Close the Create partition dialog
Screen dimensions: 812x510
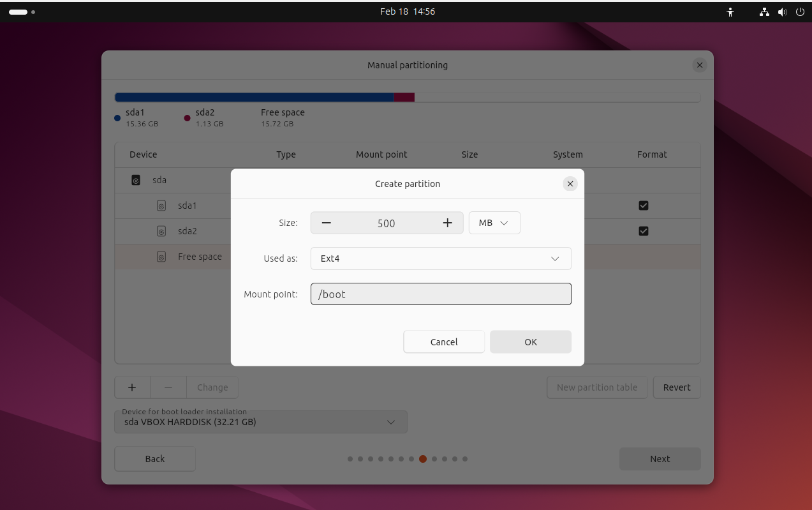tap(570, 184)
